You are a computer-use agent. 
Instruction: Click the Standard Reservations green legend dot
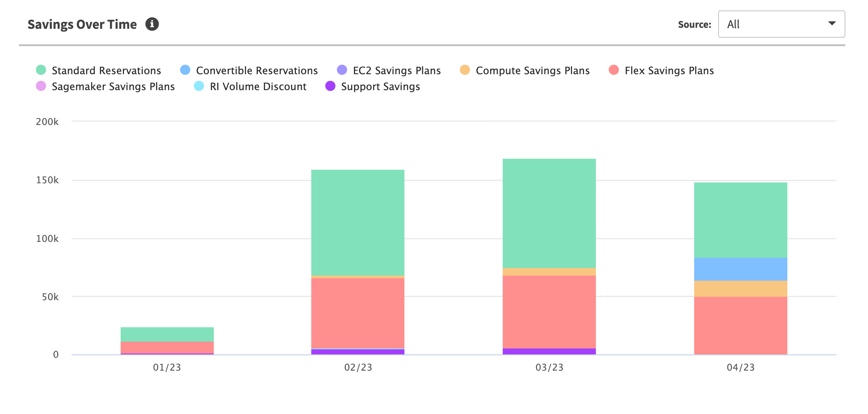click(41, 70)
